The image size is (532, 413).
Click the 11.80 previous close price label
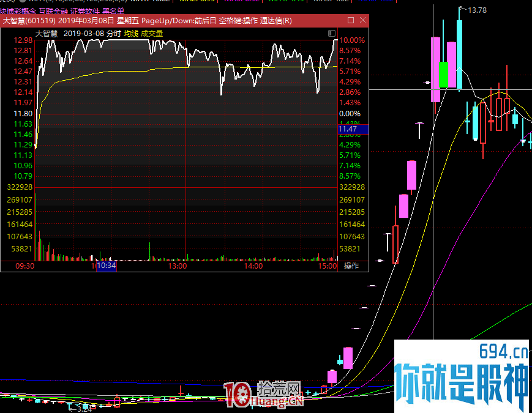(23, 114)
